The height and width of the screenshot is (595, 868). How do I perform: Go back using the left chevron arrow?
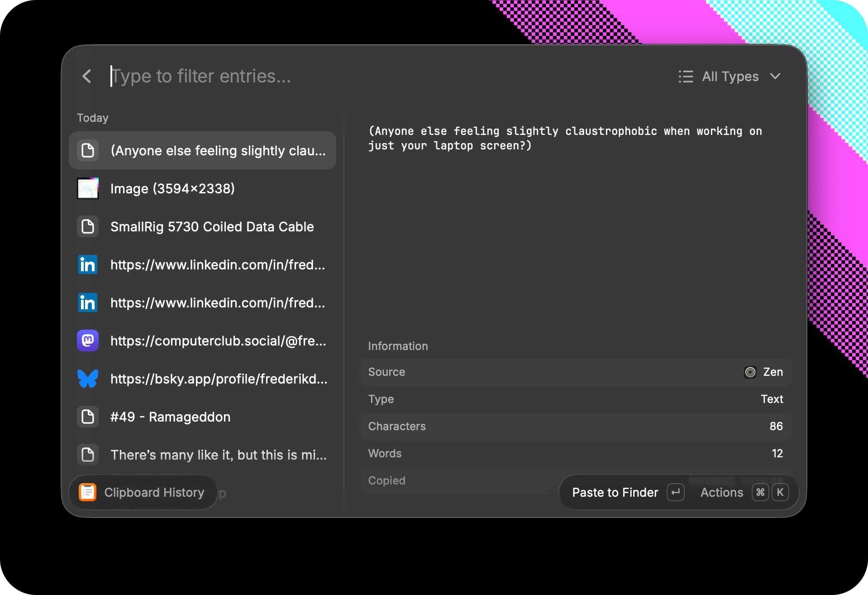(x=87, y=76)
